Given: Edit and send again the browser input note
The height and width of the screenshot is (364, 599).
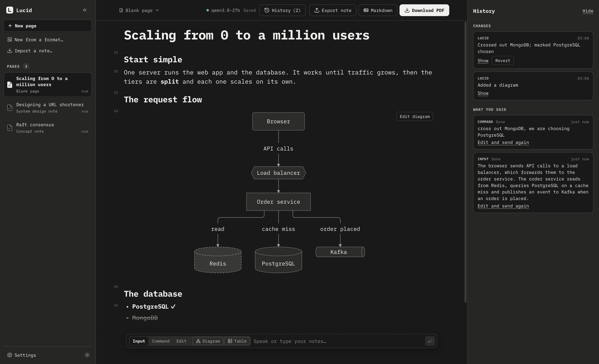Looking at the screenshot, I should [x=503, y=206].
